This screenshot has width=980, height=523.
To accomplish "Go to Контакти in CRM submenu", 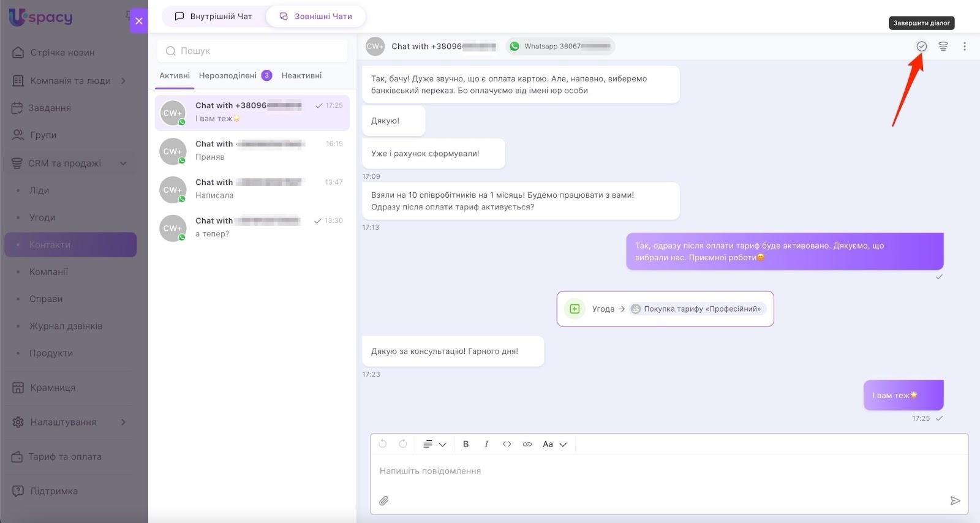I will tap(70, 244).
